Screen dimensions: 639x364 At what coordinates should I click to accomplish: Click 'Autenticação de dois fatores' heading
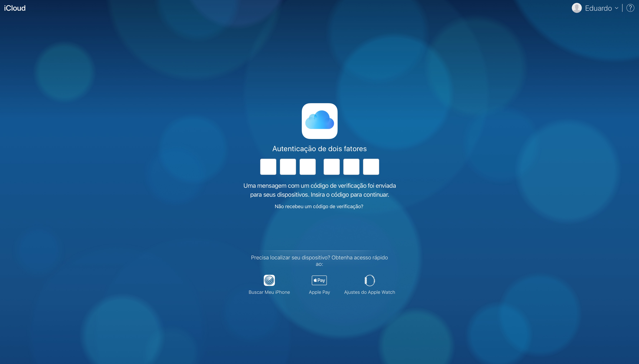coord(319,149)
